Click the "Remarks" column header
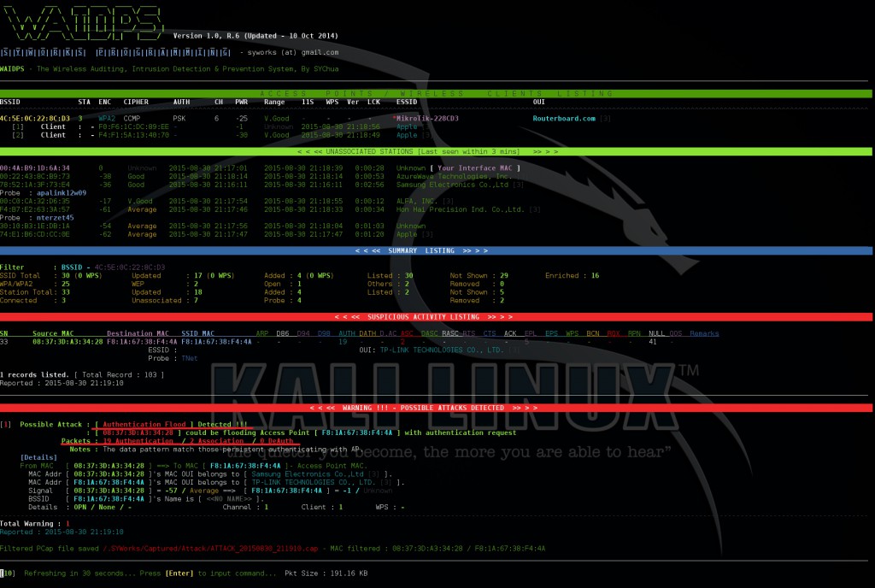This screenshot has width=875, height=588. [704, 333]
